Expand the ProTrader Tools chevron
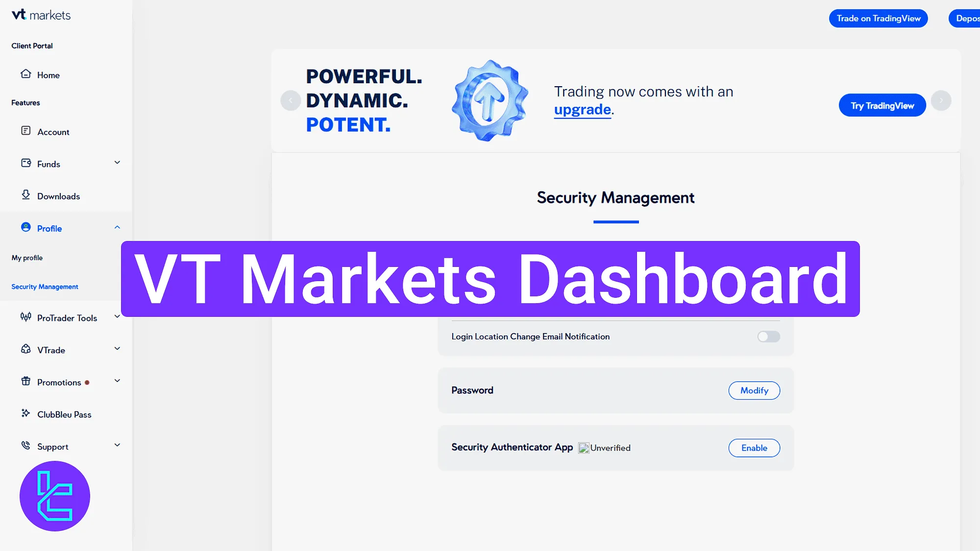The height and width of the screenshot is (551, 980). point(117,316)
